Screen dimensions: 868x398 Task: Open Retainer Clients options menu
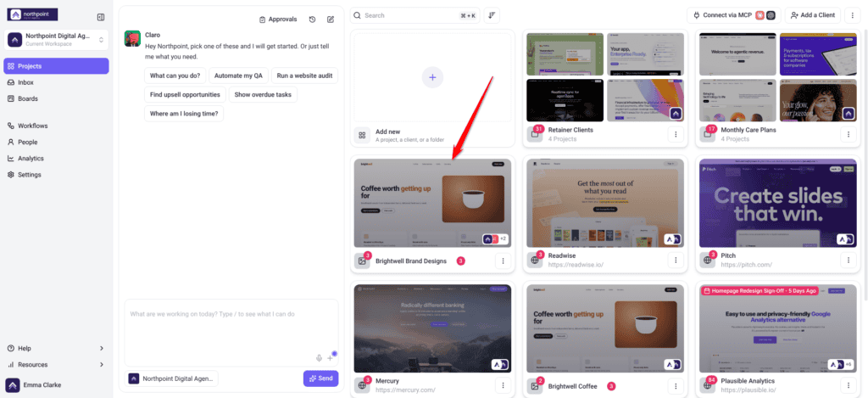[x=676, y=134]
